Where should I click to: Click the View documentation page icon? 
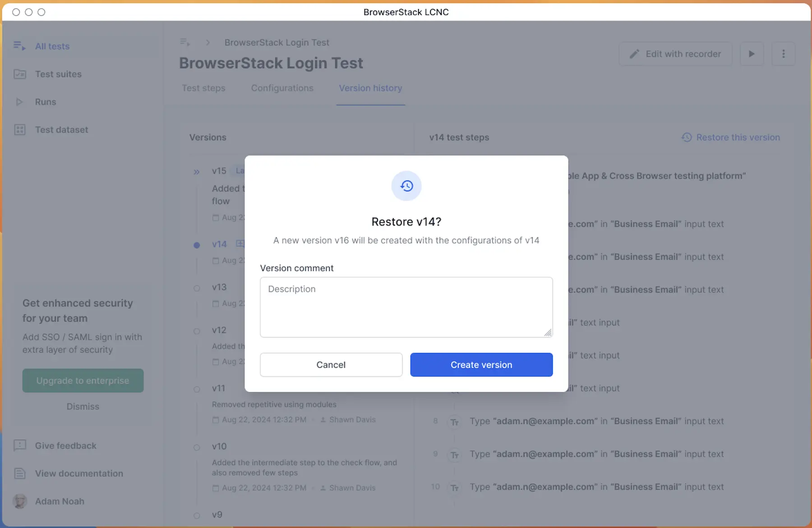click(19, 473)
